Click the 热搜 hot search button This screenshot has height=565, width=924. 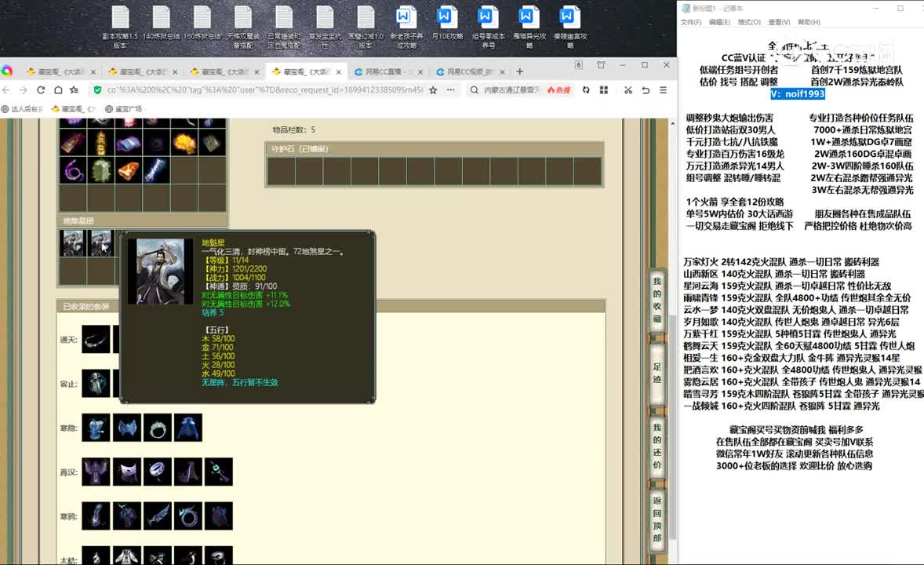(x=558, y=90)
